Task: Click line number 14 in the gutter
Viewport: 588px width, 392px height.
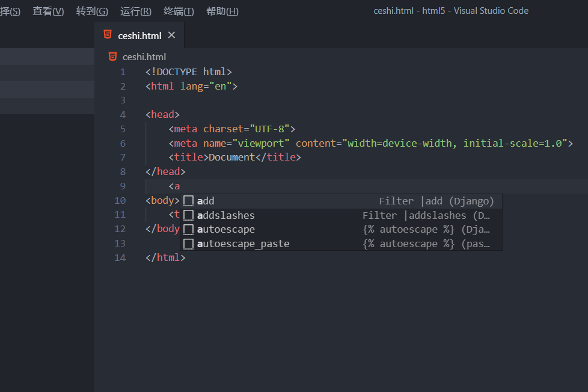Action: click(x=120, y=258)
